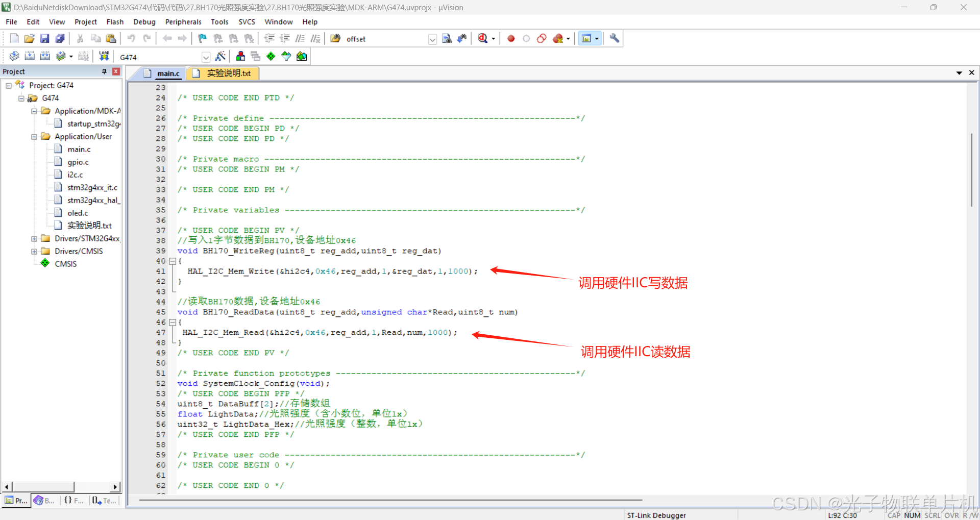
Task: Open the editor tab list dropdown arrow
Action: click(959, 73)
